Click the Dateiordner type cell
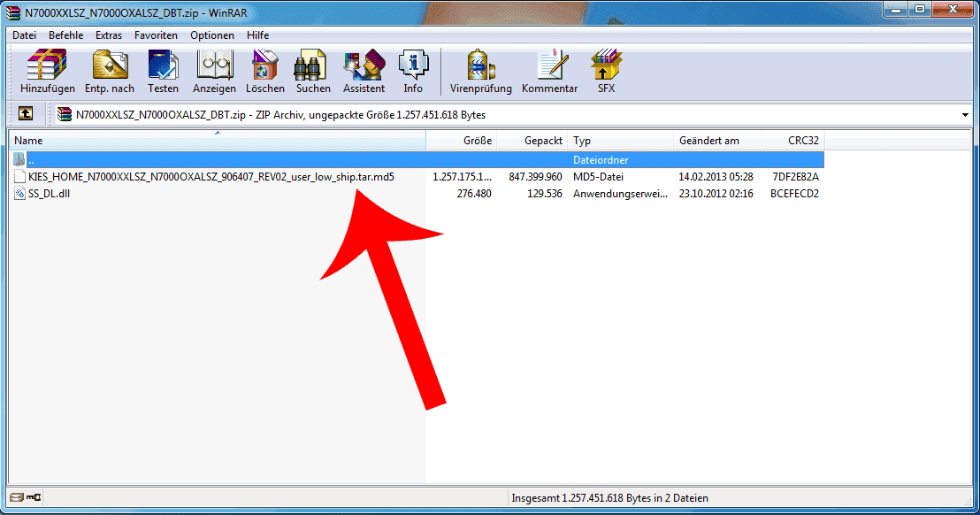This screenshot has height=515, width=980. point(601,160)
